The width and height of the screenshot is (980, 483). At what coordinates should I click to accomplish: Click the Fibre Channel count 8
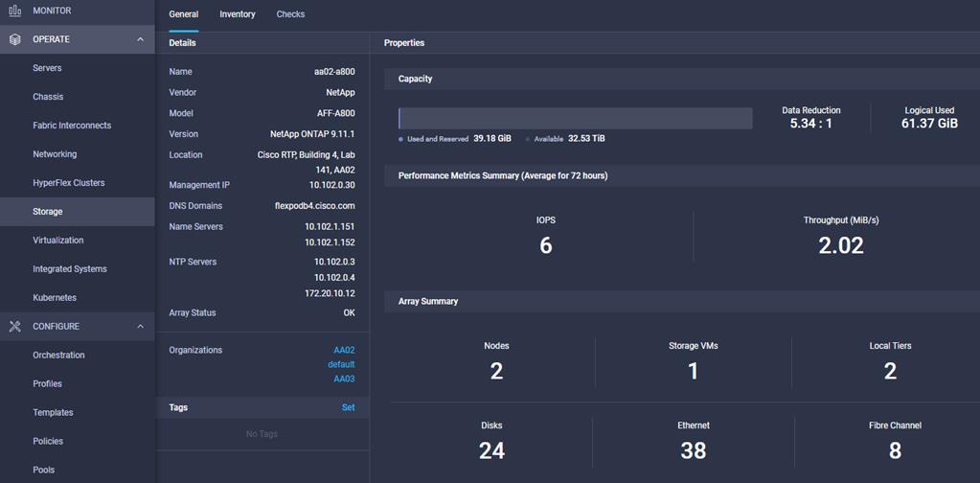pos(895,450)
